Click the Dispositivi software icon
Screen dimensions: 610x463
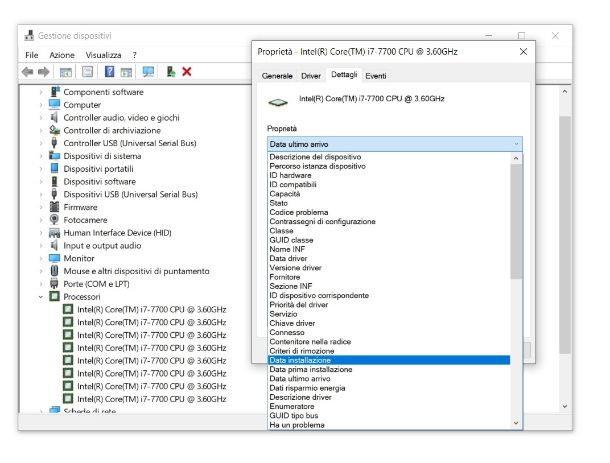click(54, 182)
